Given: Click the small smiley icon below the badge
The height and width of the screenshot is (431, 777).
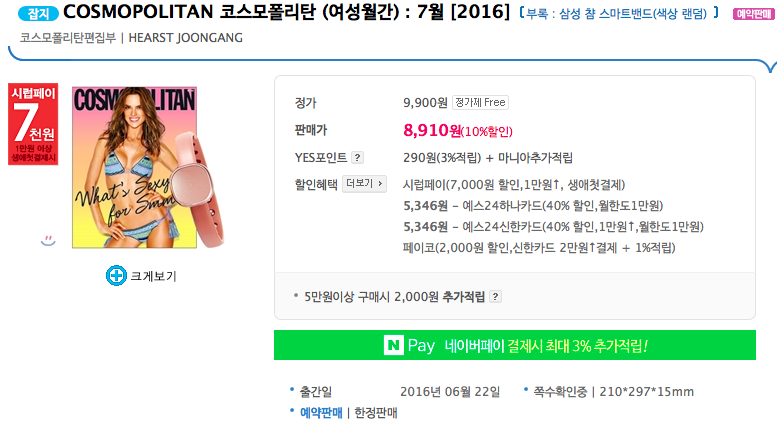Looking at the screenshot, I should 48,239.
